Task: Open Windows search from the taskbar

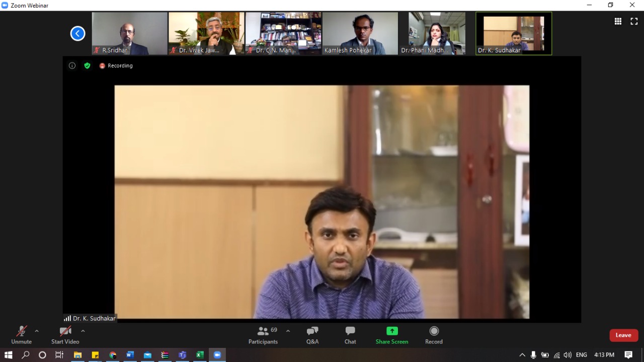Action: click(26, 355)
